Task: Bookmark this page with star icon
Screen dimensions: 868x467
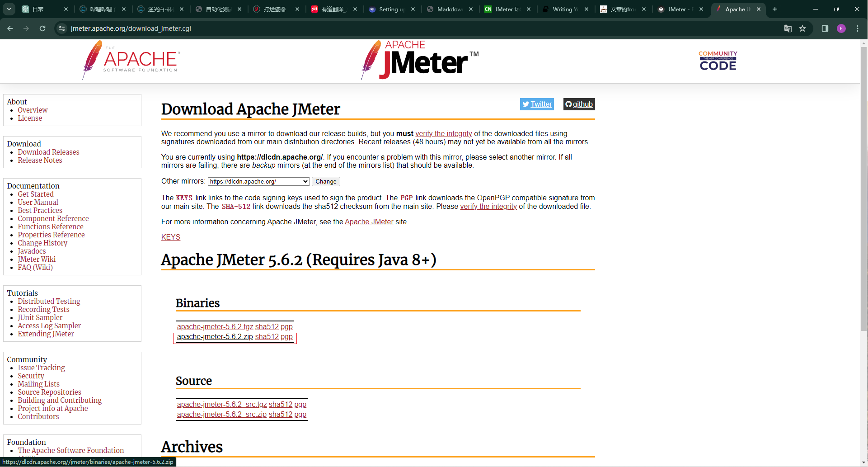Action: pos(802,28)
